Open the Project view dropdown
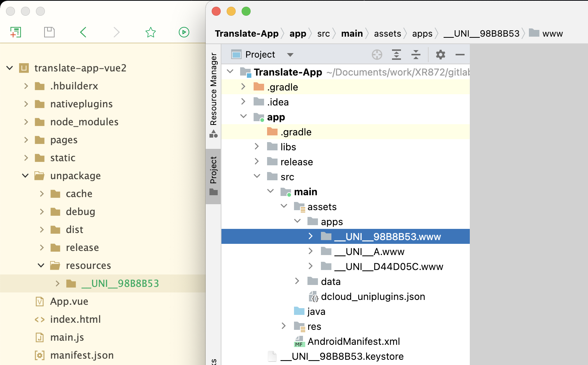588x365 pixels. click(290, 55)
